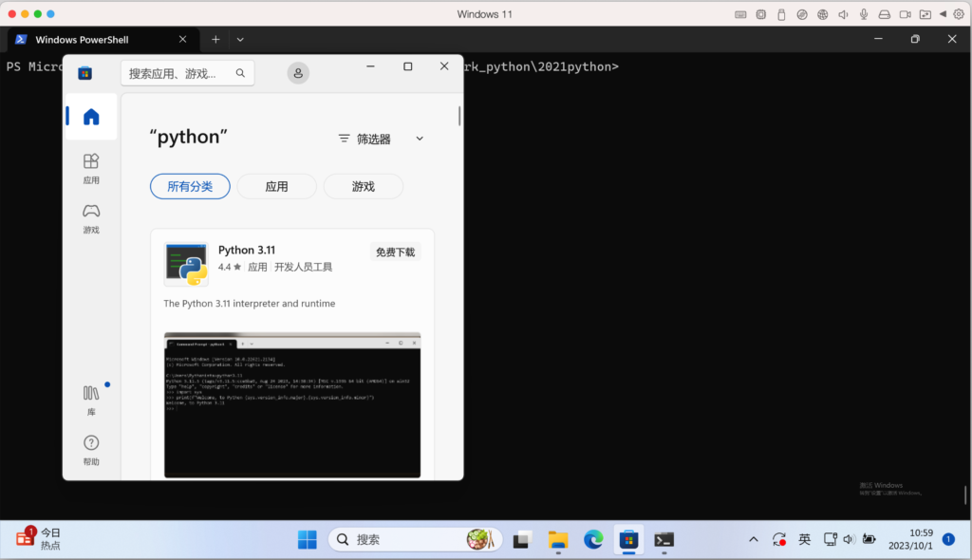The width and height of the screenshot is (972, 560).
Task: Open the Library in Store sidebar
Action: click(x=91, y=400)
